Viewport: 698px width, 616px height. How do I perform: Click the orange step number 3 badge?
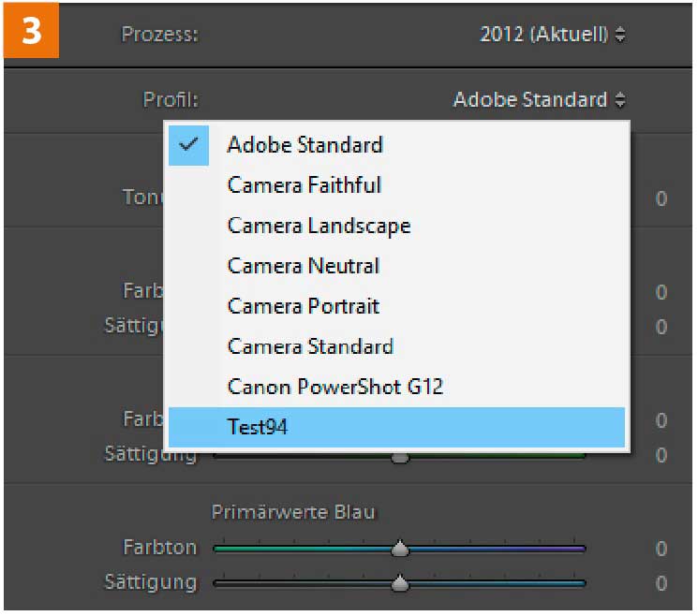coord(31,31)
